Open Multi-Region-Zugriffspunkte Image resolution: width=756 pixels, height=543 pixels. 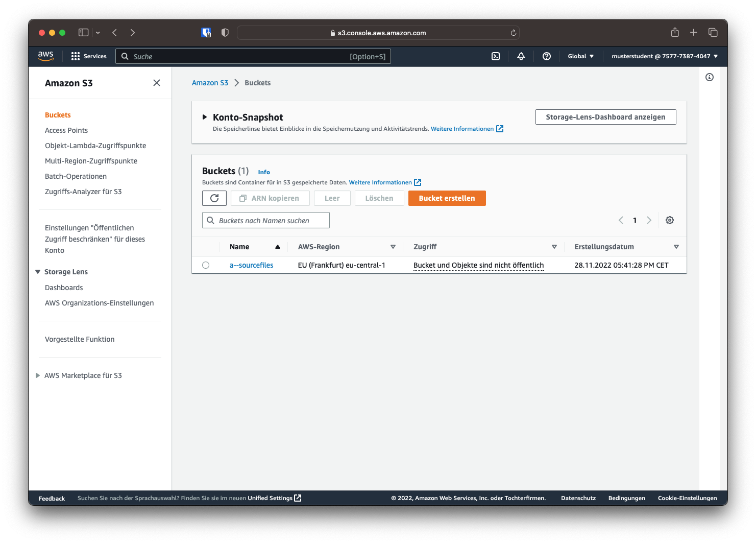tap(91, 161)
